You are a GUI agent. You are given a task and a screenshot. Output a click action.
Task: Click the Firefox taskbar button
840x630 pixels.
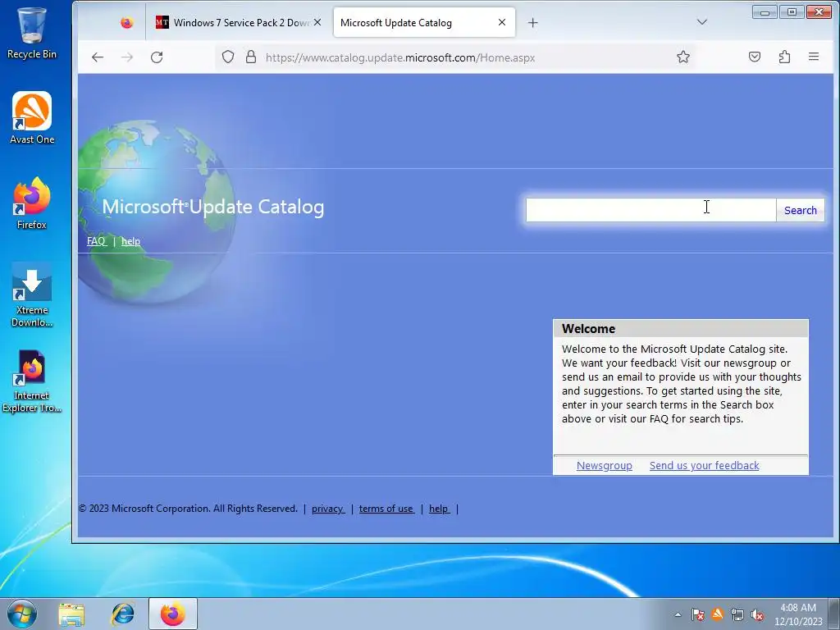click(x=172, y=614)
